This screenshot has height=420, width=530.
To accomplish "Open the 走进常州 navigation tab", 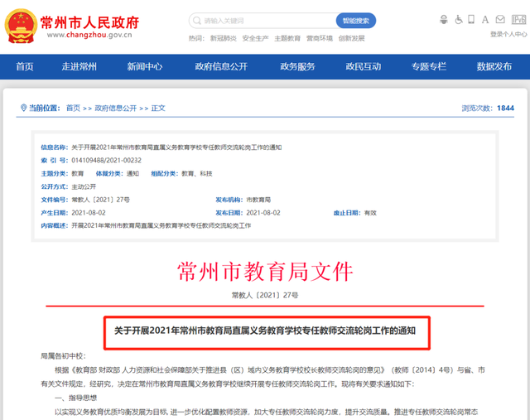I will [x=79, y=66].
